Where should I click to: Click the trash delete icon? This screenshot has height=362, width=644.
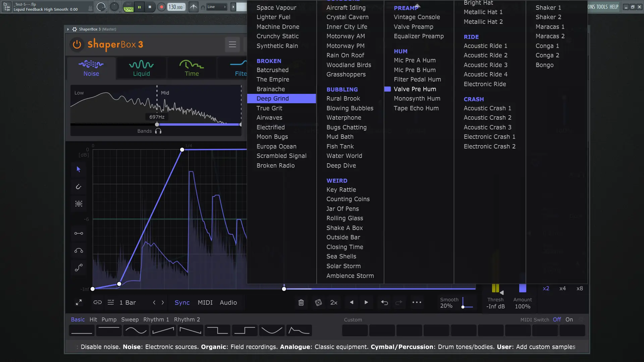tap(301, 302)
